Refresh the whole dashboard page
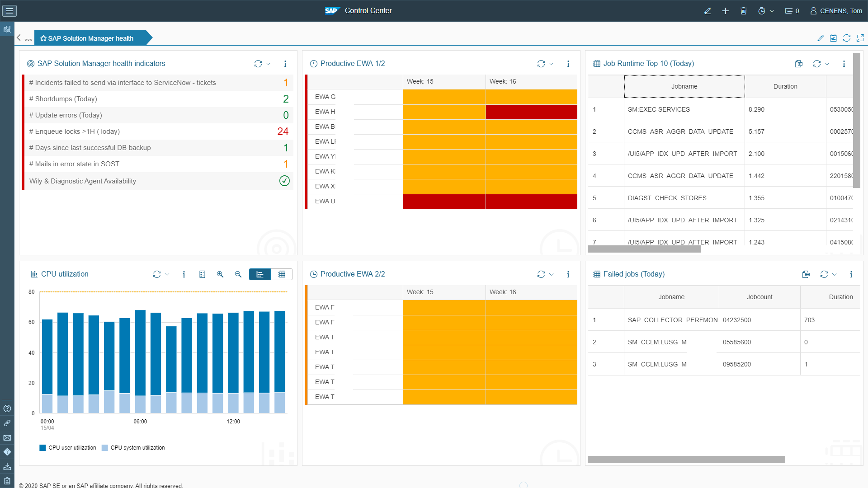 point(847,38)
